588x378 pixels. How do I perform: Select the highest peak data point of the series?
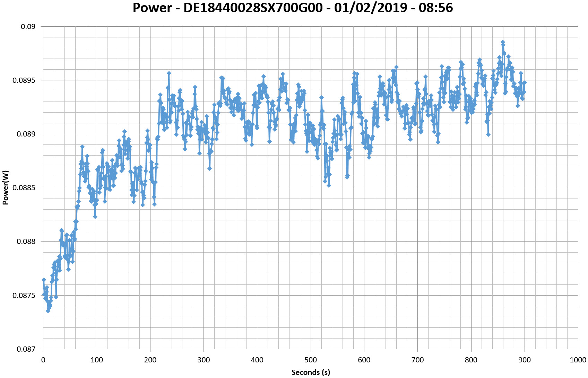coord(503,42)
